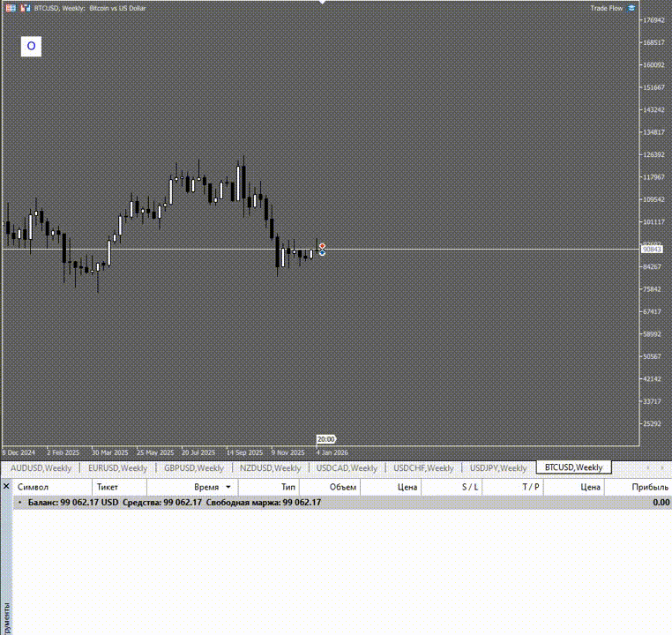672x635 pixels.
Task: Click the white O button on chart
Action: coord(31,46)
